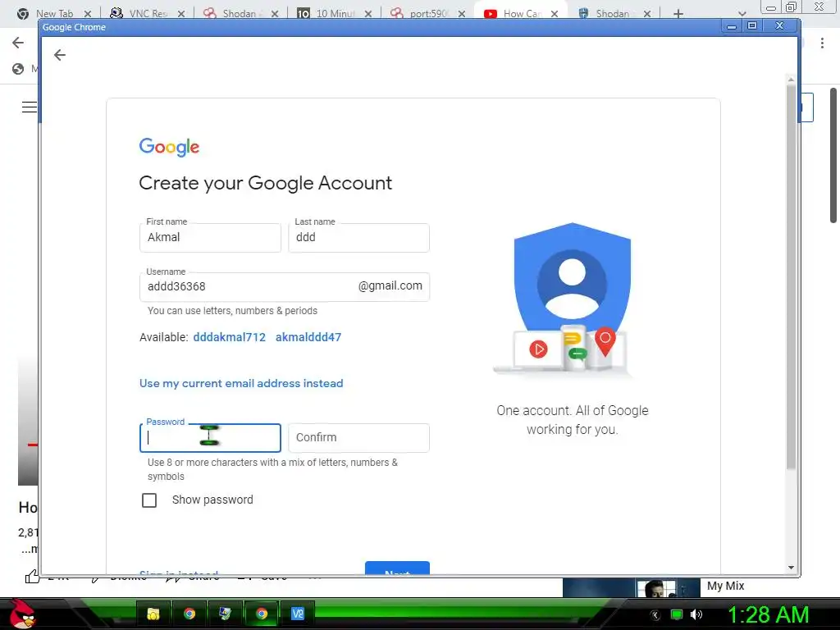Open the volume speaker tray icon
Image resolution: width=840 pixels, height=630 pixels.
pyautogui.click(x=696, y=614)
